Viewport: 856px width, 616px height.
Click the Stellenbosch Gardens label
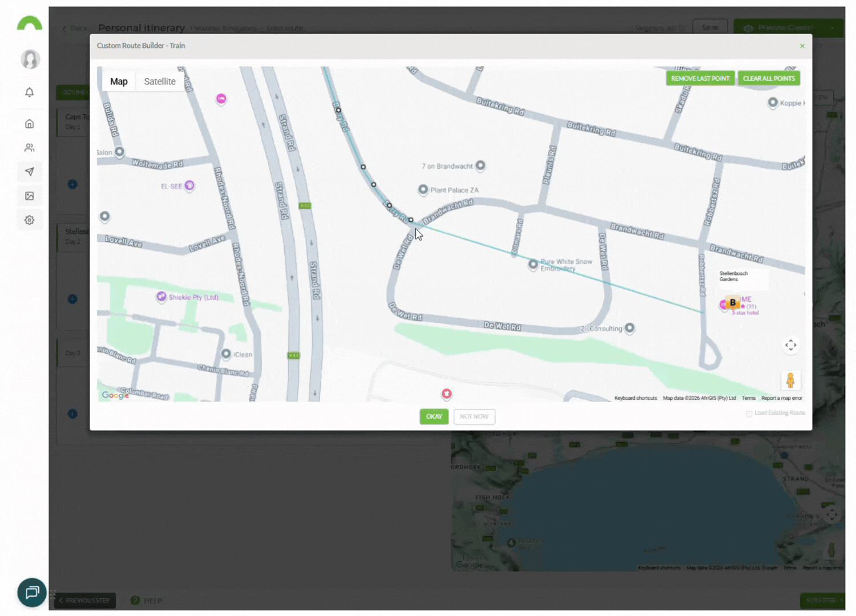[x=733, y=276]
